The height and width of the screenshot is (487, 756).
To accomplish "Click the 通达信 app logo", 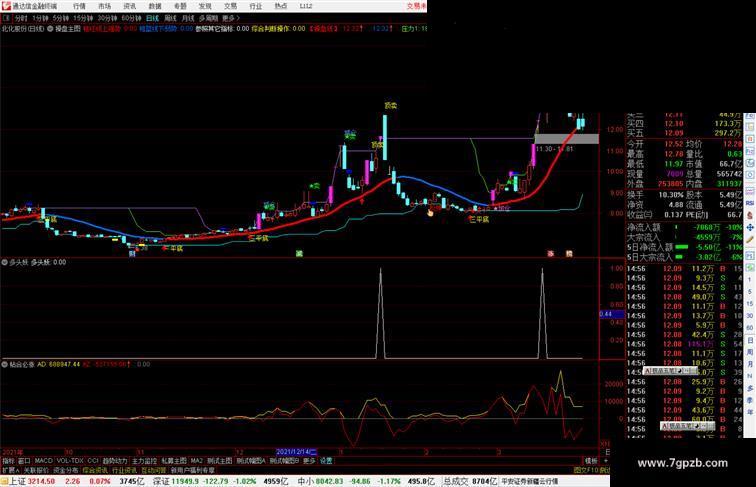I will pyautogui.click(x=6, y=6).
